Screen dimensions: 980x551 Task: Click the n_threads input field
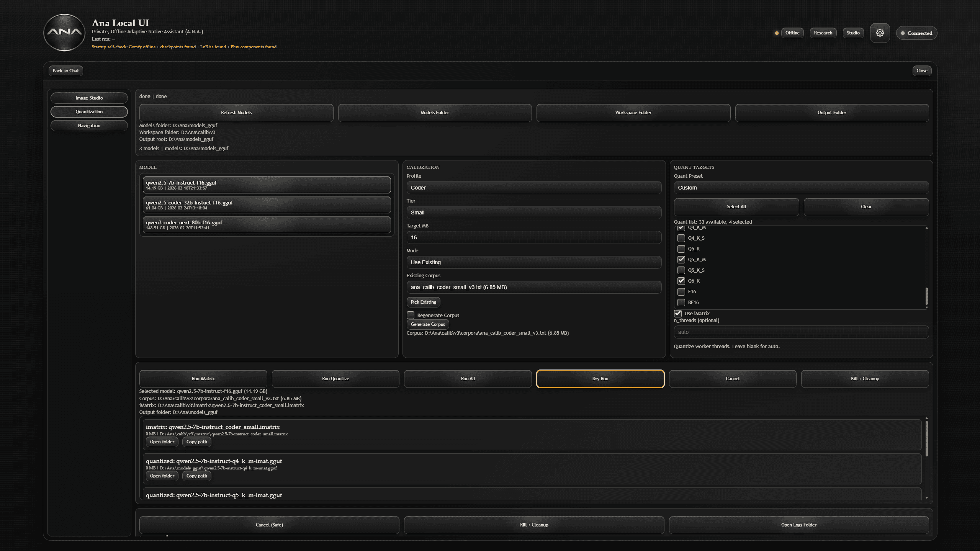(801, 332)
